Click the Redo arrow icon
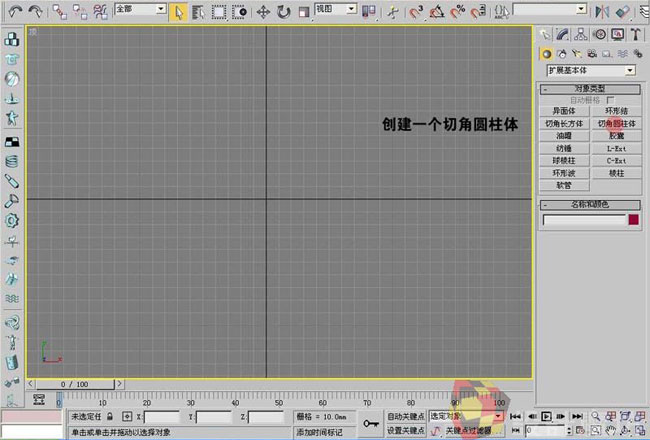Viewport: 650px width, 440px height. pos(35,12)
